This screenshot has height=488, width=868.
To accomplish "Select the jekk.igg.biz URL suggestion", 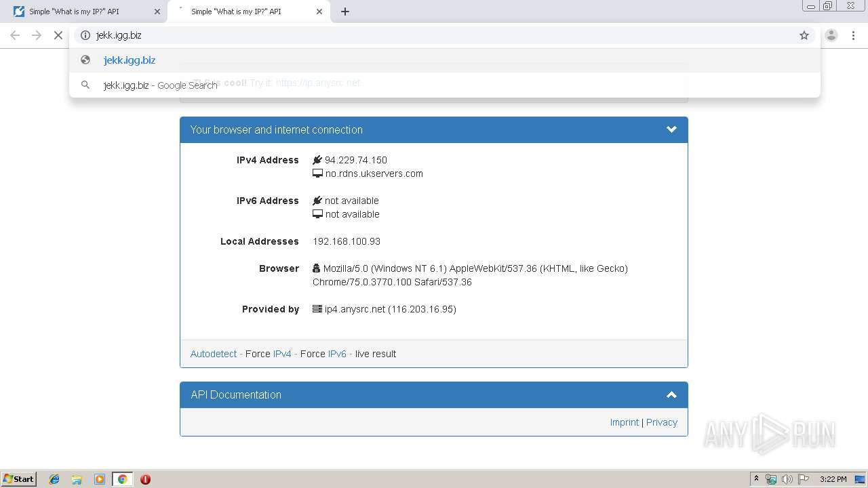I will click(x=444, y=60).
